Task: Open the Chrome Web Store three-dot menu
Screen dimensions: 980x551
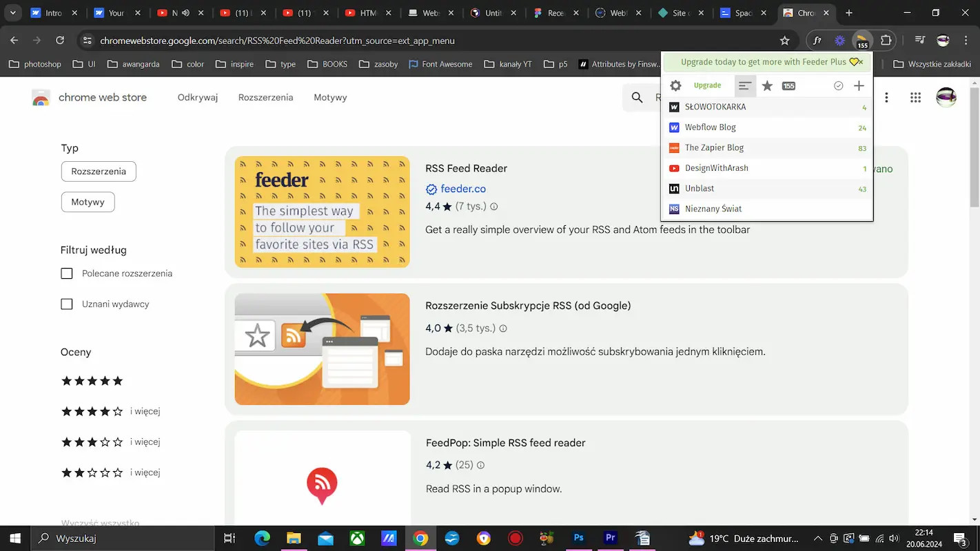Action: 886,98
